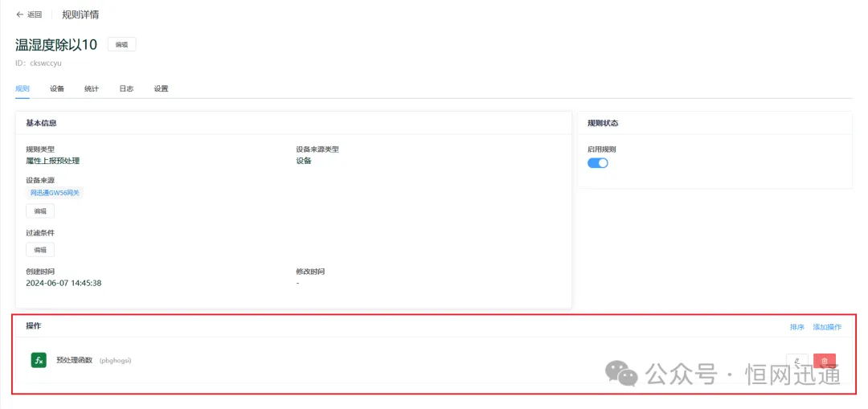Switch to the 设备 tab
868x409 pixels.
pyautogui.click(x=57, y=88)
